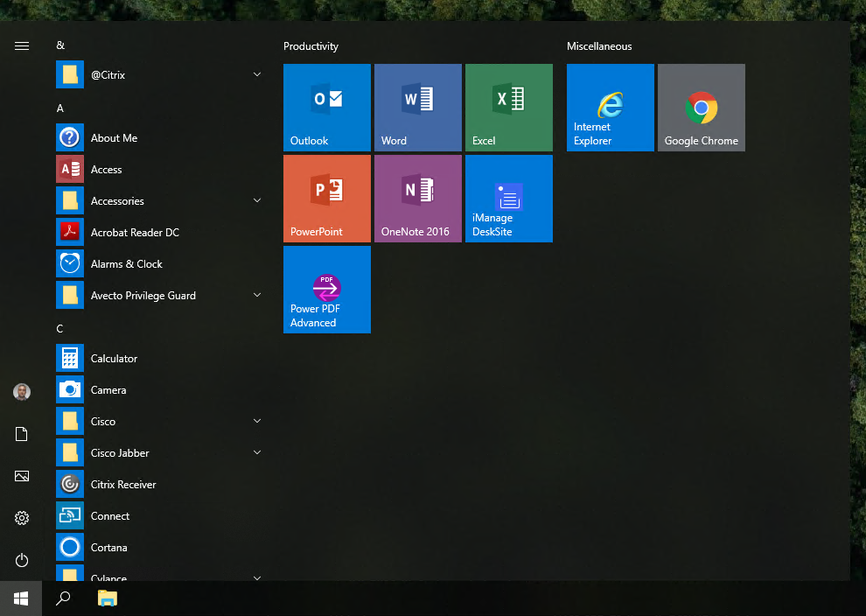Launch the iManage DeskSite tile
This screenshot has height=616, width=866.
click(508, 199)
